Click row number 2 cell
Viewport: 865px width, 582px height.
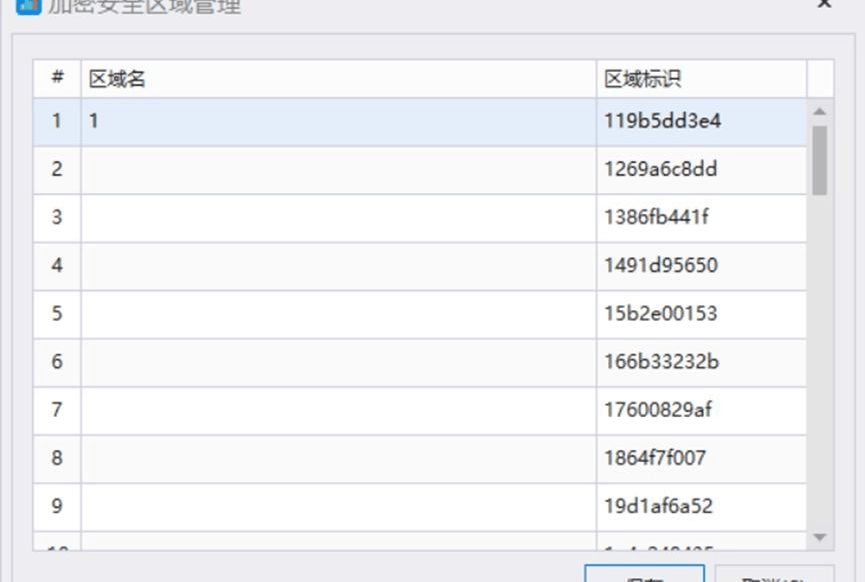[x=57, y=170]
